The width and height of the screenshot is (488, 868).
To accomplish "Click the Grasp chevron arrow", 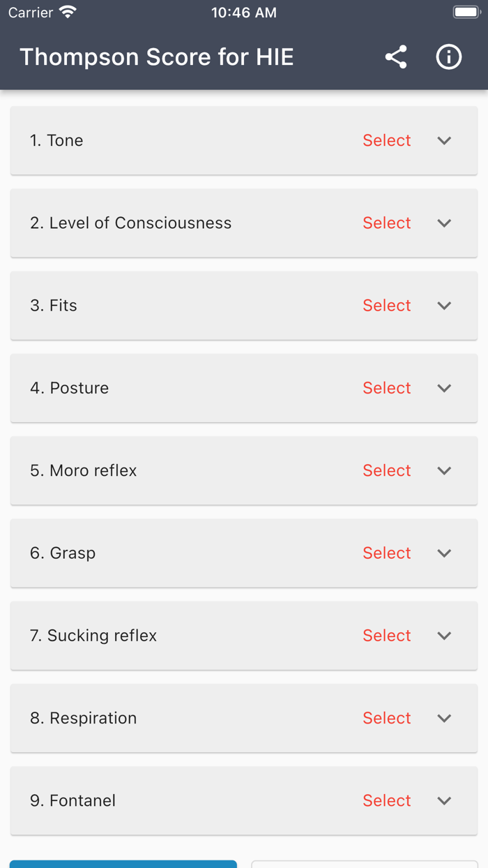I will pos(444,553).
